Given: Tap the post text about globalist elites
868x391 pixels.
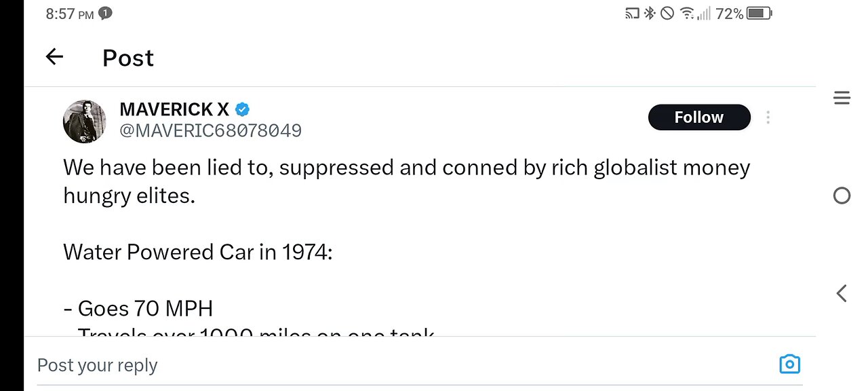Looking at the screenshot, I should [407, 181].
